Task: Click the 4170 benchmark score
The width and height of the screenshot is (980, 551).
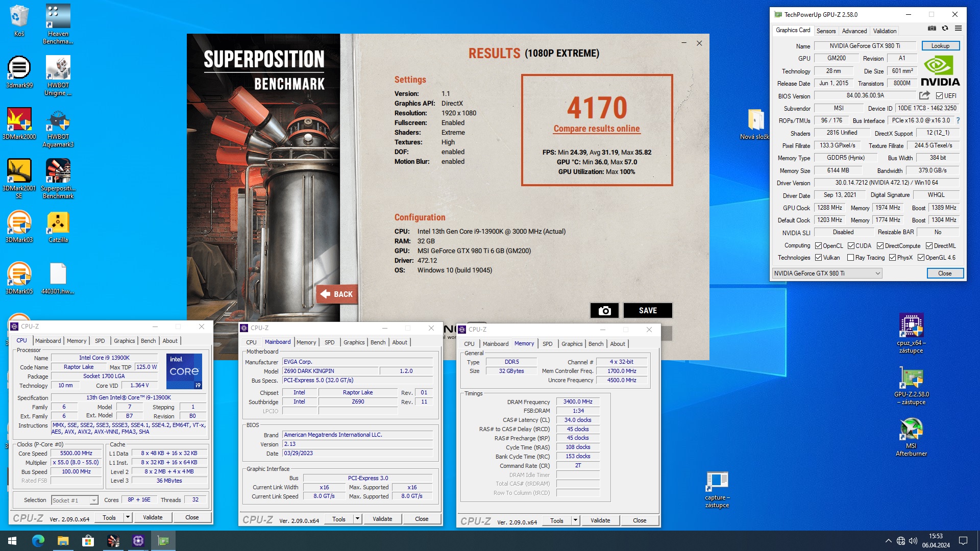Action: click(x=597, y=108)
